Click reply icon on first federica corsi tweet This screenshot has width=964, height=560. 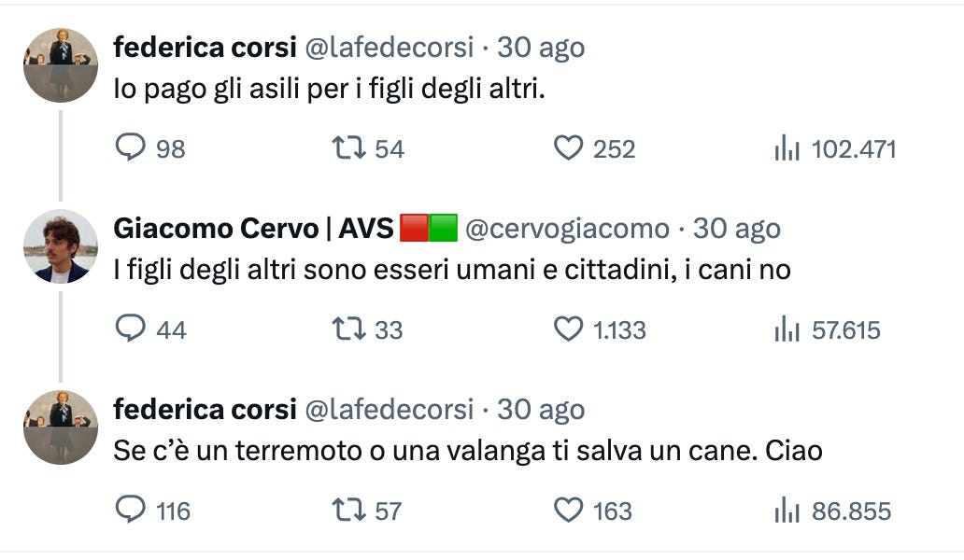point(131,148)
